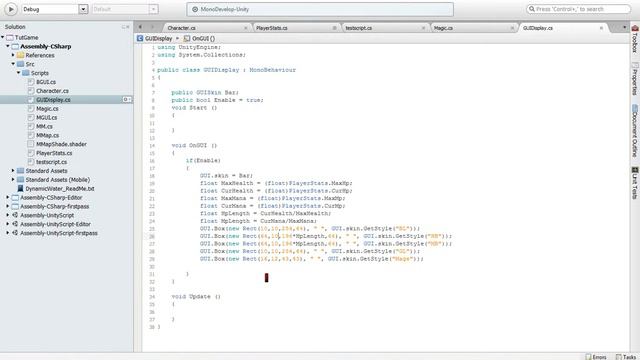640x360 pixels.
Task: Switch to the testscript.cs tab
Action: (358, 28)
